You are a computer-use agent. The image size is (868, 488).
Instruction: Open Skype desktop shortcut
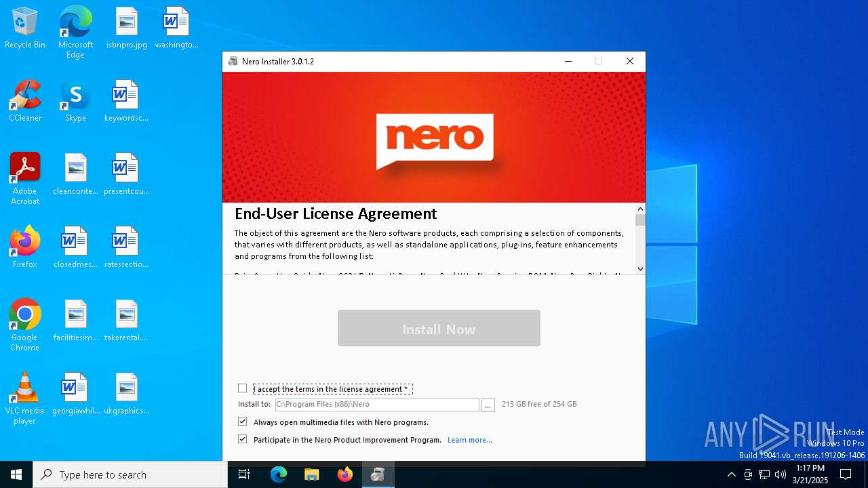pos(75,101)
